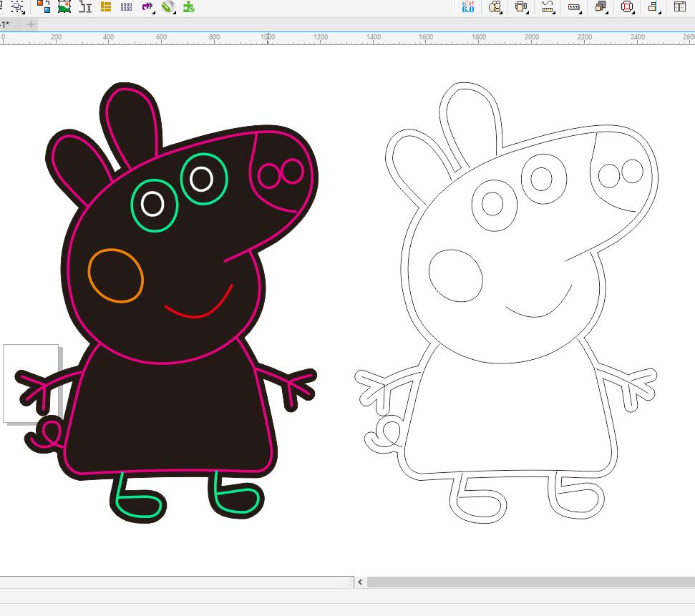Select the pink nostril circles on black pig
Viewport: 695px width, 616px height.
[281, 173]
